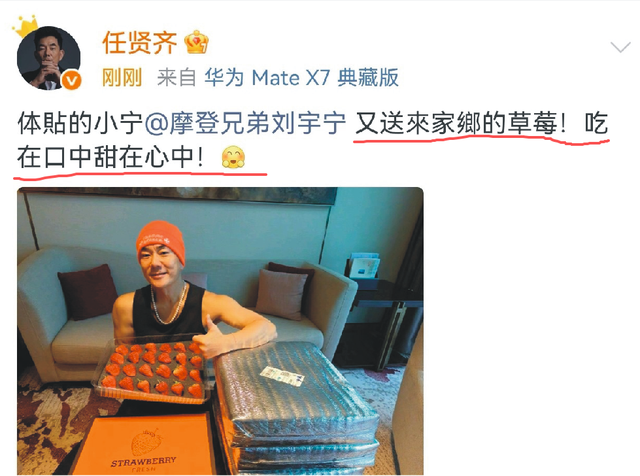Open the strawberry photo attachment
This screenshot has width=640, height=476.
point(220,331)
